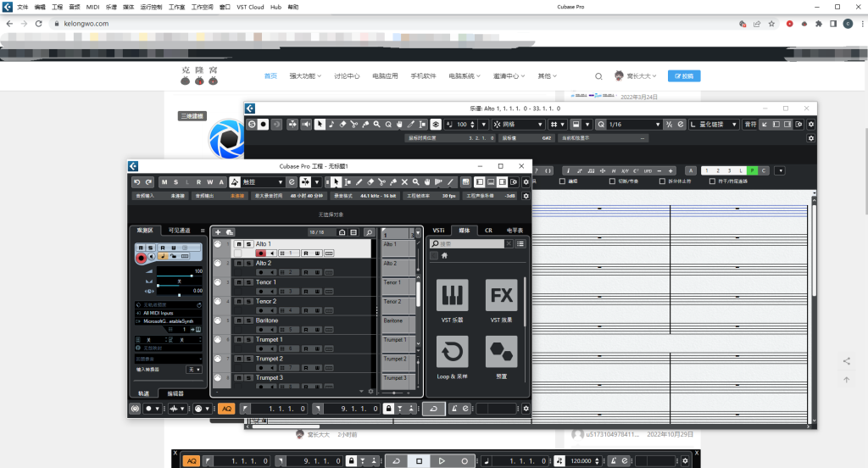Expand 其他 menu in website navigation

click(x=547, y=75)
